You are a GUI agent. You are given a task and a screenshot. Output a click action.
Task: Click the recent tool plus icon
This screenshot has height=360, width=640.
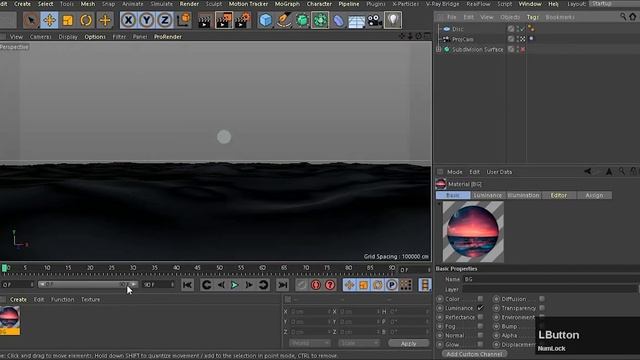coord(105,20)
